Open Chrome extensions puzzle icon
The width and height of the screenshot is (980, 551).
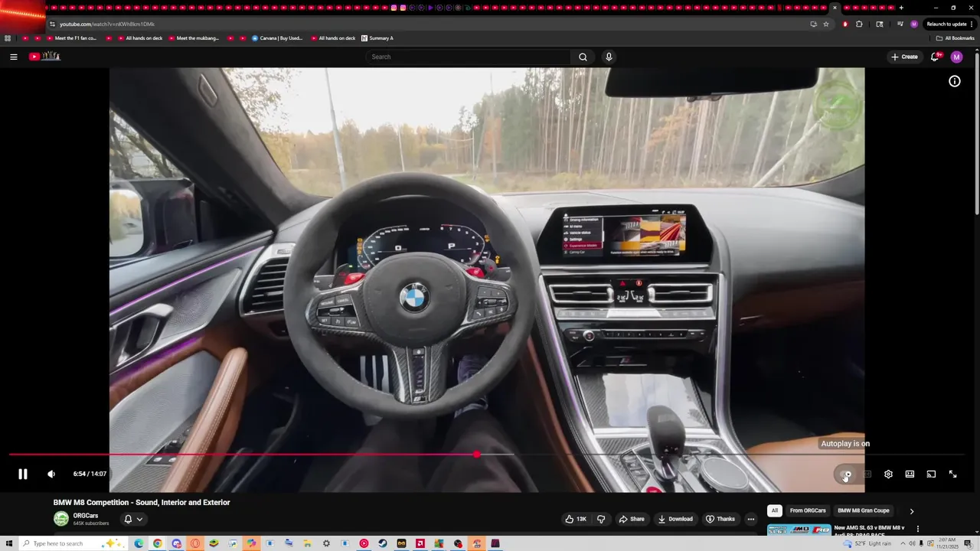click(859, 24)
